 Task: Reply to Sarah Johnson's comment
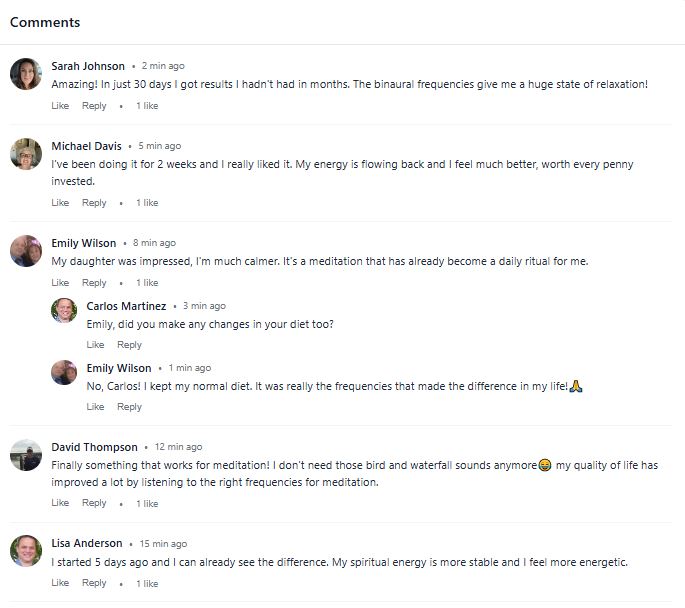(94, 106)
